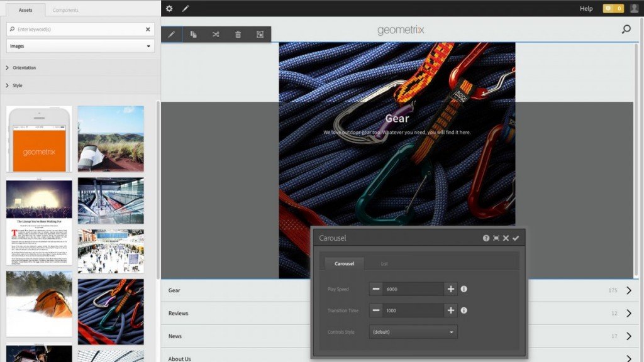The width and height of the screenshot is (644, 362).
Task: Select the climbing rope carabiner thumbnail
Action: (111, 312)
